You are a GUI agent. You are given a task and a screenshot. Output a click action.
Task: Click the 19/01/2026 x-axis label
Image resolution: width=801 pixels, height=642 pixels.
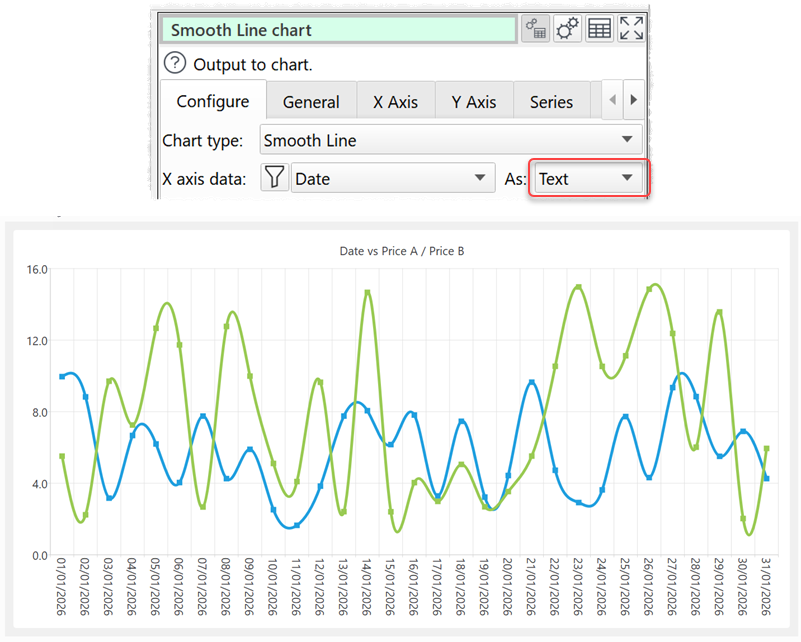click(x=485, y=586)
